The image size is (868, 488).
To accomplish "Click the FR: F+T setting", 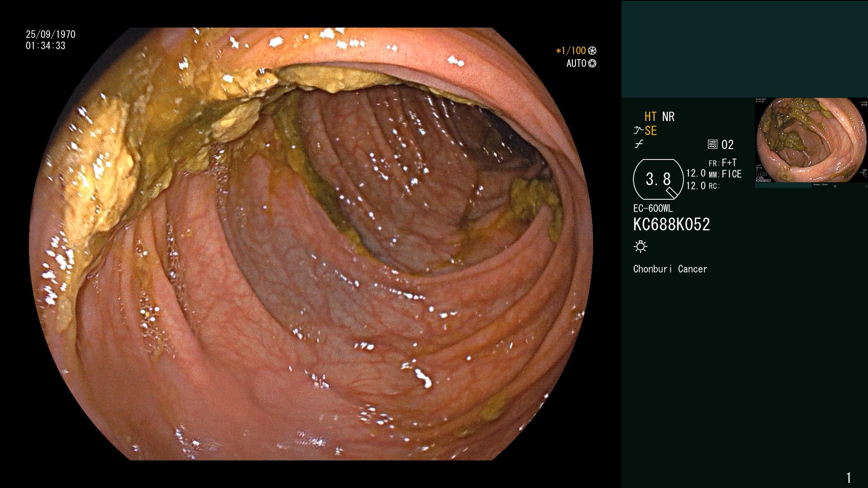I will [723, 163].
